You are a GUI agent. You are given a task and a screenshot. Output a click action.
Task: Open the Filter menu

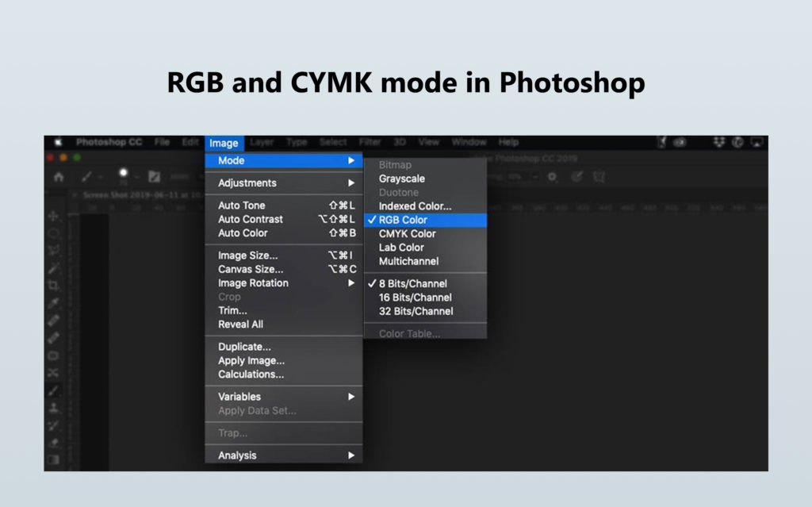click(370, 142)
